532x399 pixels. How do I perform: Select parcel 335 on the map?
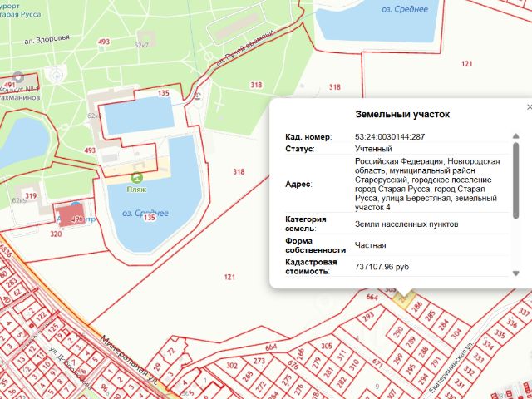(x=499, y=333)
